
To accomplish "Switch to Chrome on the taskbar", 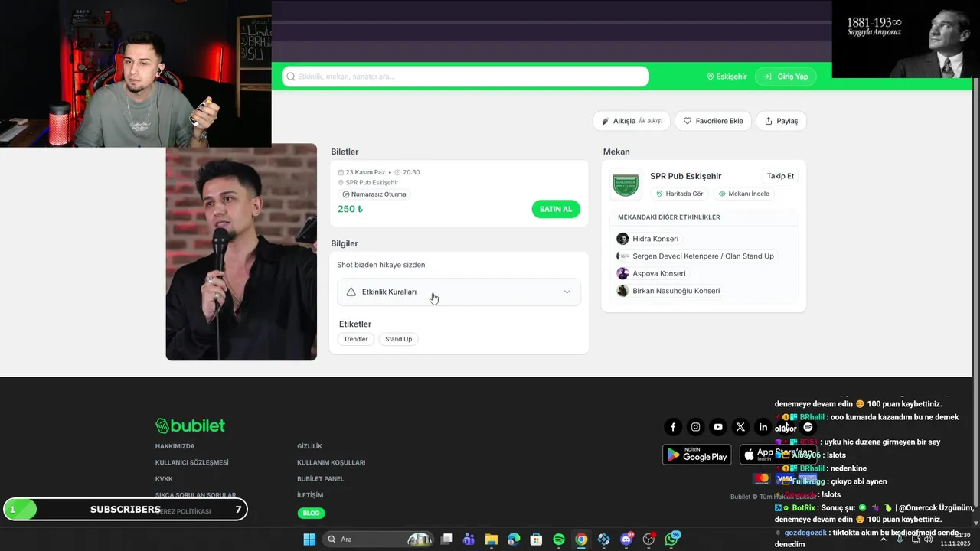I will tap(581, 540).
